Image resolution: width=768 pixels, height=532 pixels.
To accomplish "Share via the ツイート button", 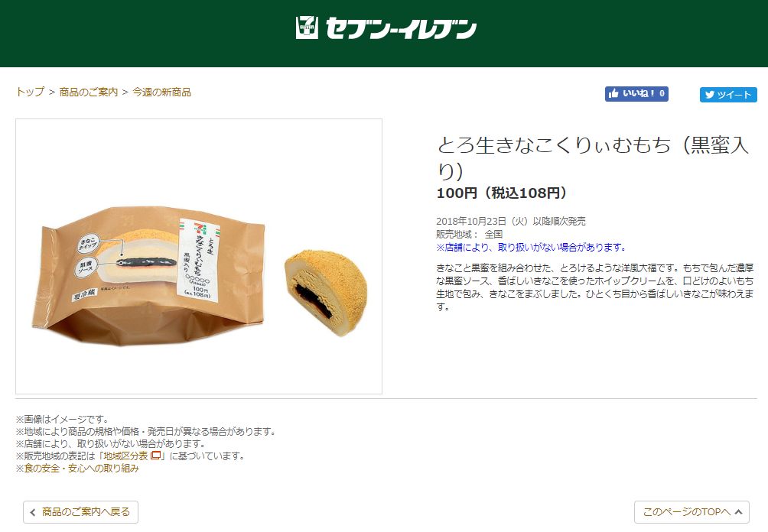I will coord(728,95).
